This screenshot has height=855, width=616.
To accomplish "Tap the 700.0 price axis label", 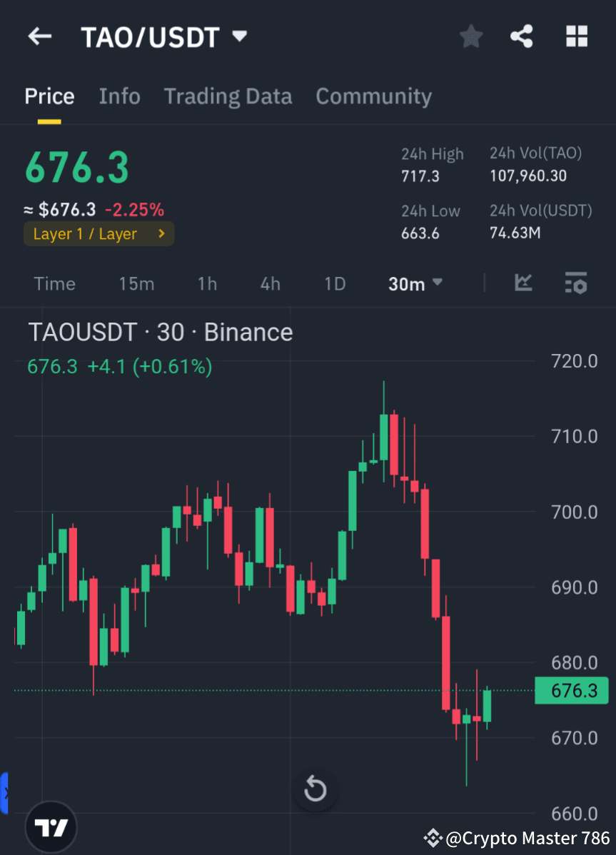I will (x=575, y=512).
